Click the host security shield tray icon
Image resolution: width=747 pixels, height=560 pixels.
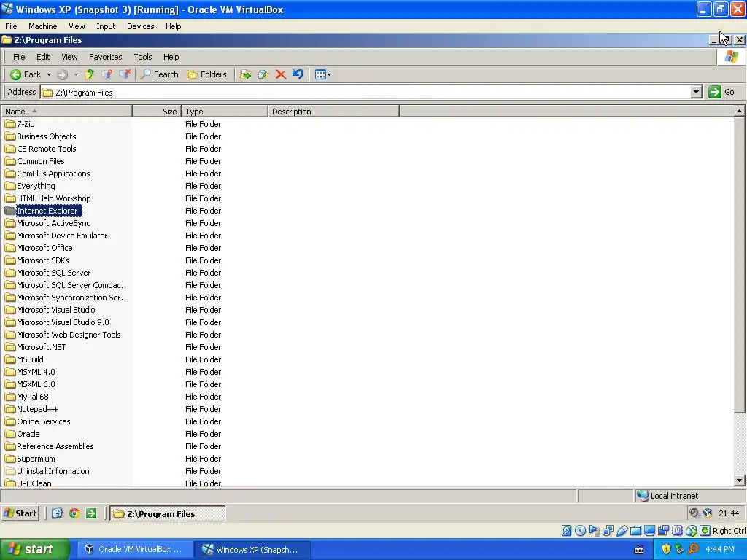click(666, 549)
